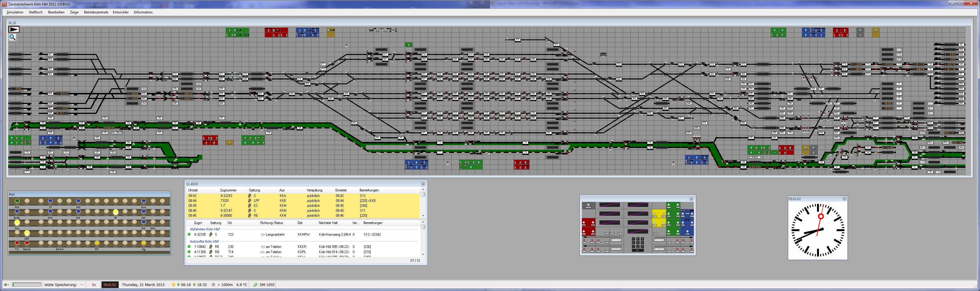Click the volume slider in status bar
Image resolution: width=980 pixels, height=291 pixels.
pyautogui.click(x=27, y=285)
